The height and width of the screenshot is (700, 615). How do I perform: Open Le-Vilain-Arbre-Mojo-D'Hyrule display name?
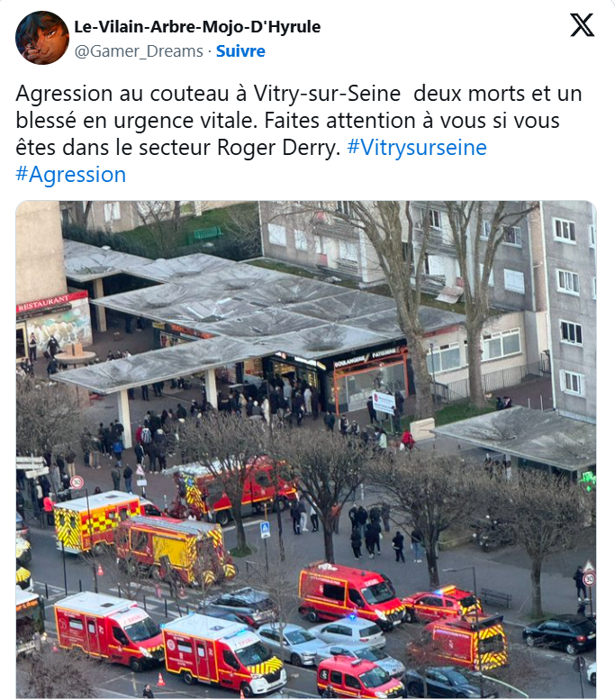197,27
